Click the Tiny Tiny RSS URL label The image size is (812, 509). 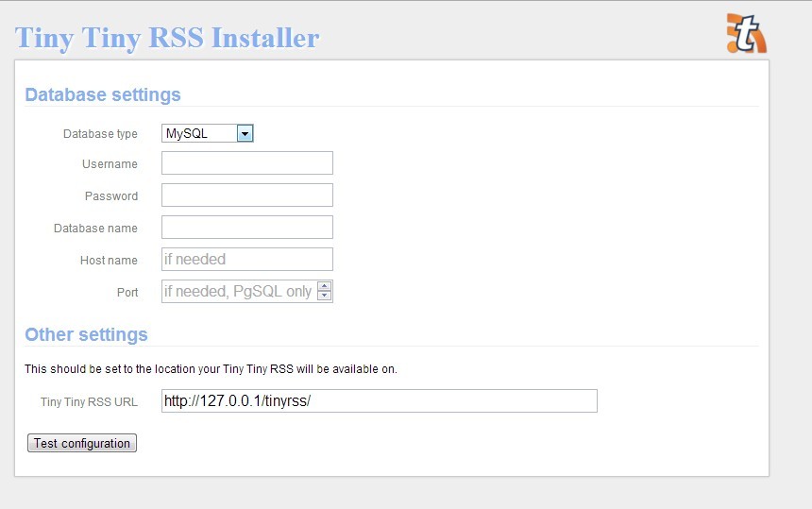tap(89, 402)
